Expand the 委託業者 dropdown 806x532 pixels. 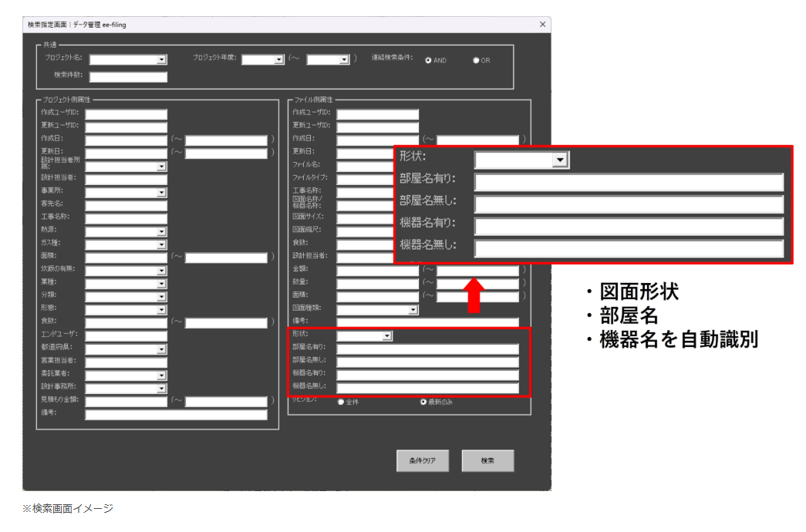pos(161,375)
